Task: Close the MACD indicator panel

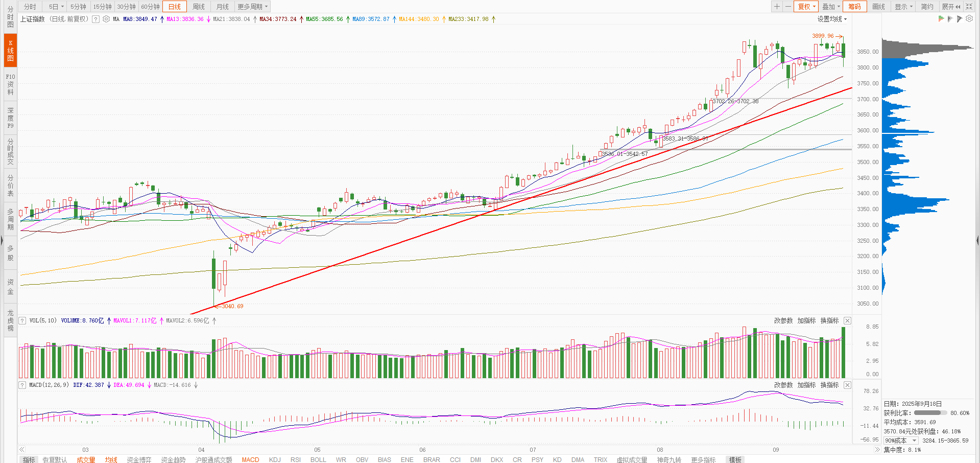Action: click(847, 385)
